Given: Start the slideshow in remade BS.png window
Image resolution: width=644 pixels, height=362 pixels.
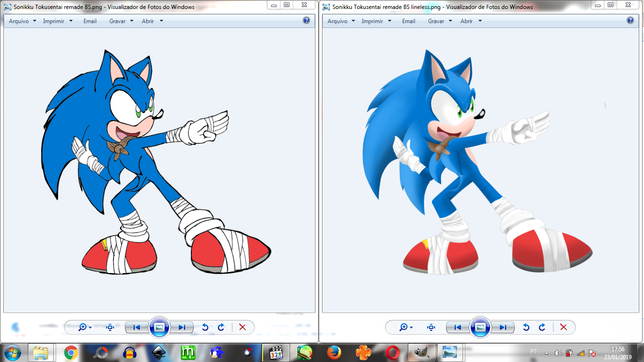Looking at the screenshot, I should point(159,327).
